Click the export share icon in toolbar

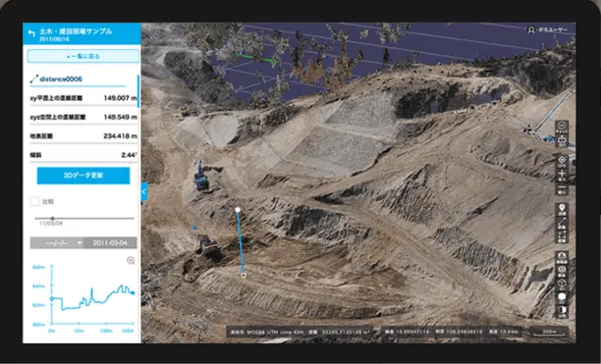click(562, 140)
